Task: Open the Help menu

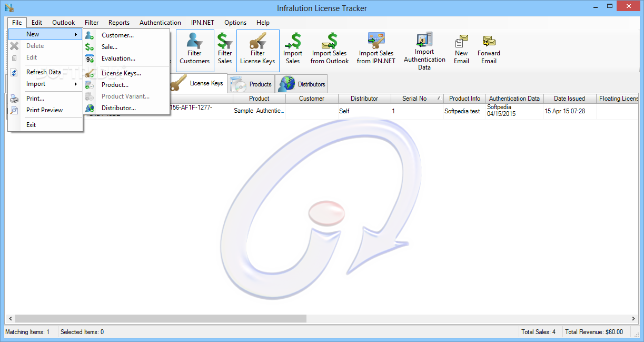Action: click(x=263, y=23)
